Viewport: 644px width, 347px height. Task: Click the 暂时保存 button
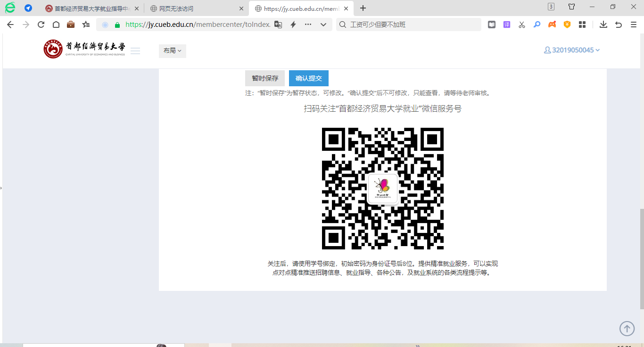pos(265,78)
